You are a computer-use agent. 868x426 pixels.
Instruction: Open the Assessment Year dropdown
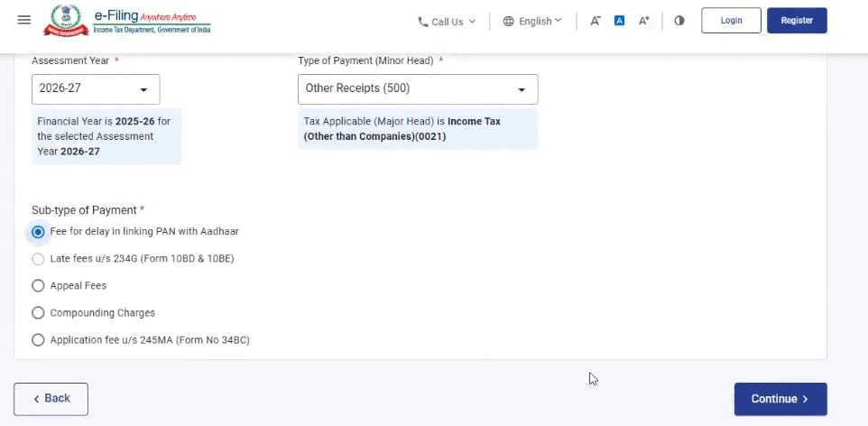click(x=96, y=89)
